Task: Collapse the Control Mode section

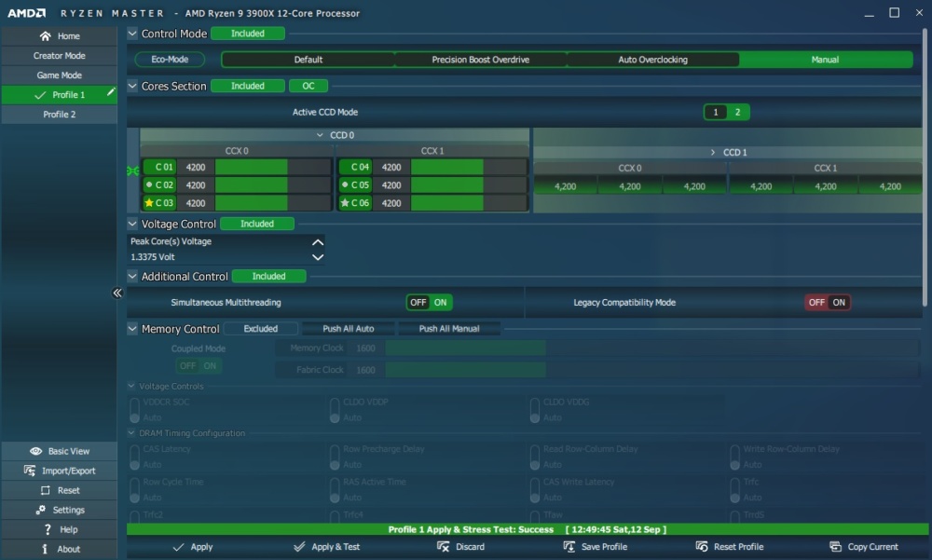Action: click(x=132, y=34)
